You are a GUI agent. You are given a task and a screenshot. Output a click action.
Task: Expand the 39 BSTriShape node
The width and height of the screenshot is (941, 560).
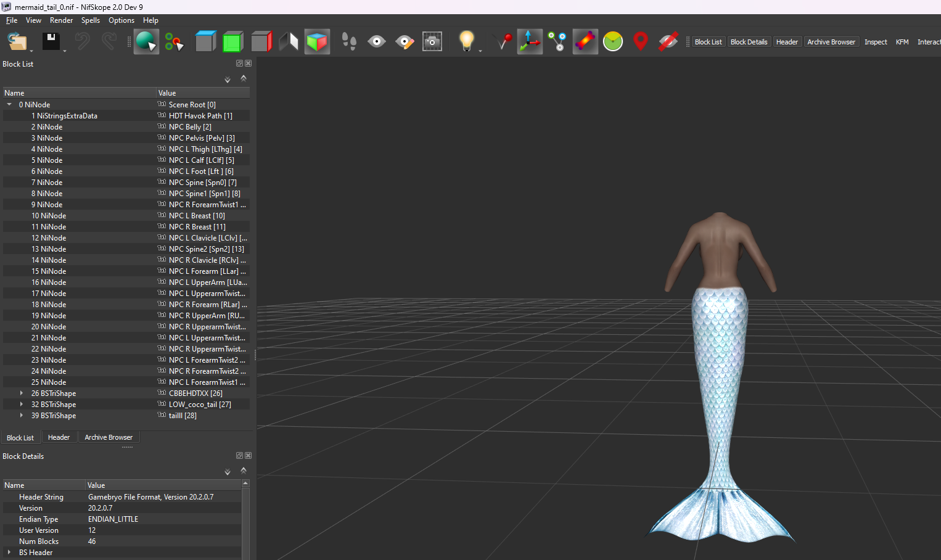pos(22,416)
